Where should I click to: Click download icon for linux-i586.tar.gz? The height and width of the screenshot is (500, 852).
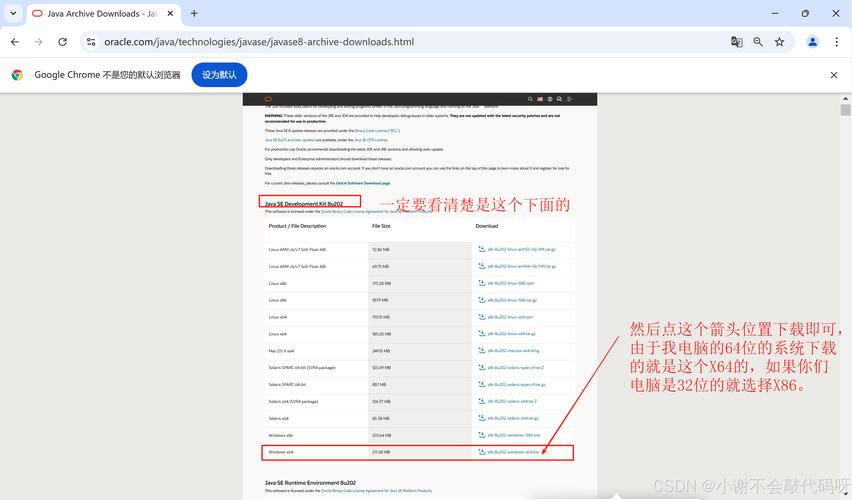pyautogui.click(x=481, y=299)
